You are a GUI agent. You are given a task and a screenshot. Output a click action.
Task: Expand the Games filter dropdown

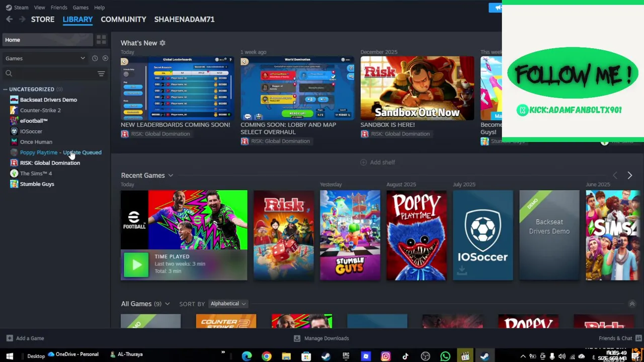(x=45, y=58)
